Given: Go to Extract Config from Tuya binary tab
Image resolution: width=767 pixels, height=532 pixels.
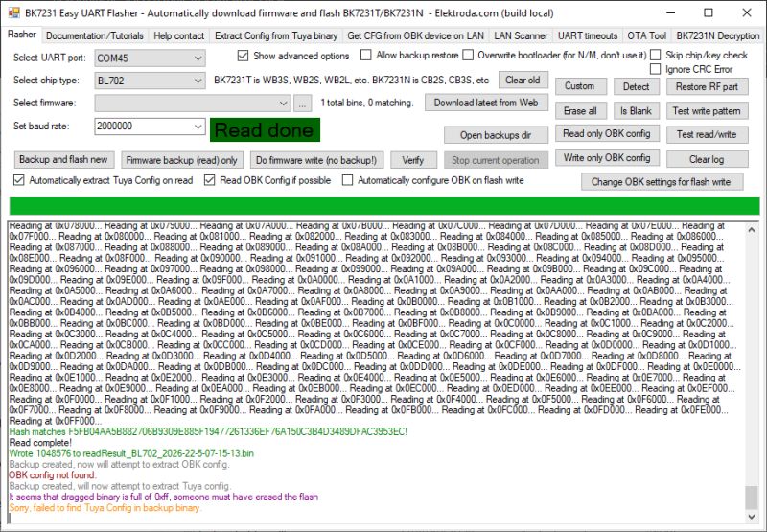Looking at the screenshot, I should point(276,35).
